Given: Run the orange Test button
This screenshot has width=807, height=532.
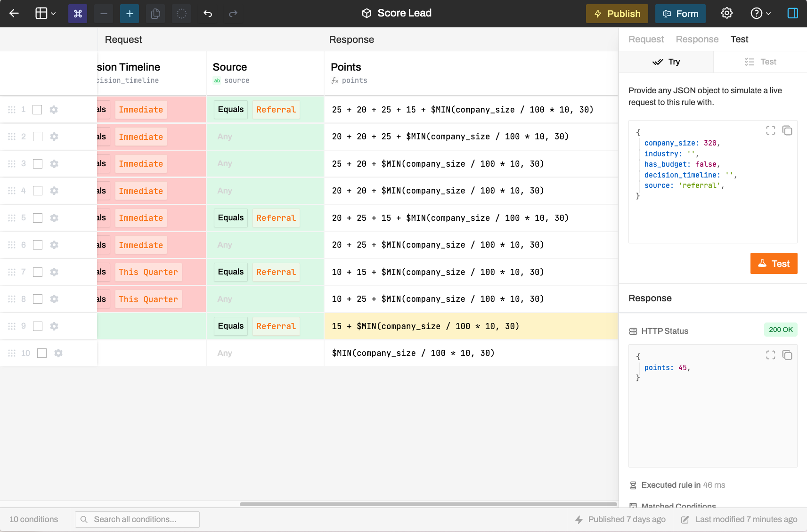Looking at the screenshot, I should [x=774, y=264].
